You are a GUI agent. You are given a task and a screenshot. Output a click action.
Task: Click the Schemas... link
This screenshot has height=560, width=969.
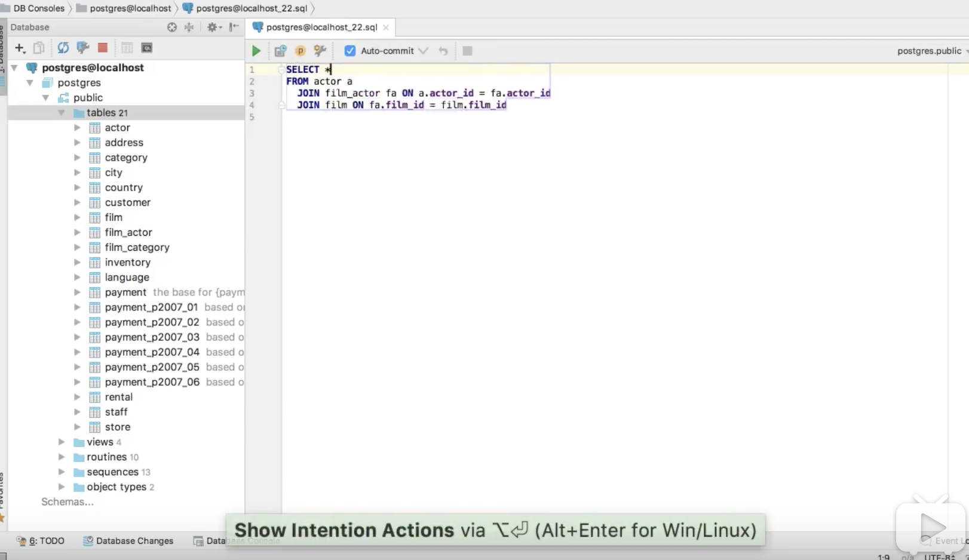point(68,502)
